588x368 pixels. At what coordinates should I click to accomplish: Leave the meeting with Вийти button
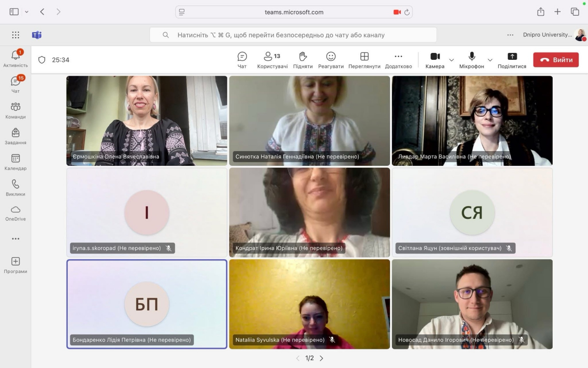tap(556, 60)
